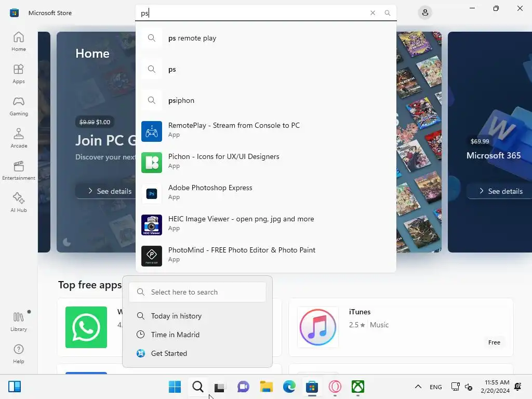This screenshot has width=532, height=399.
Task: Choose 'Get Started' in search flyout
Action: (x=197, y=353)
